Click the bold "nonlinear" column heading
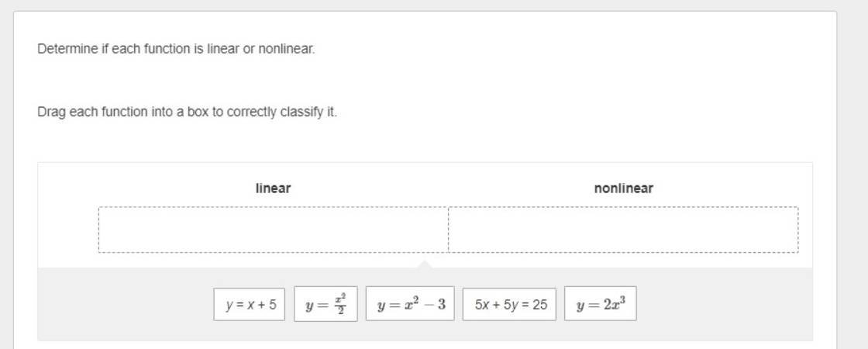The image size is (868, 349). click(623, 188)
